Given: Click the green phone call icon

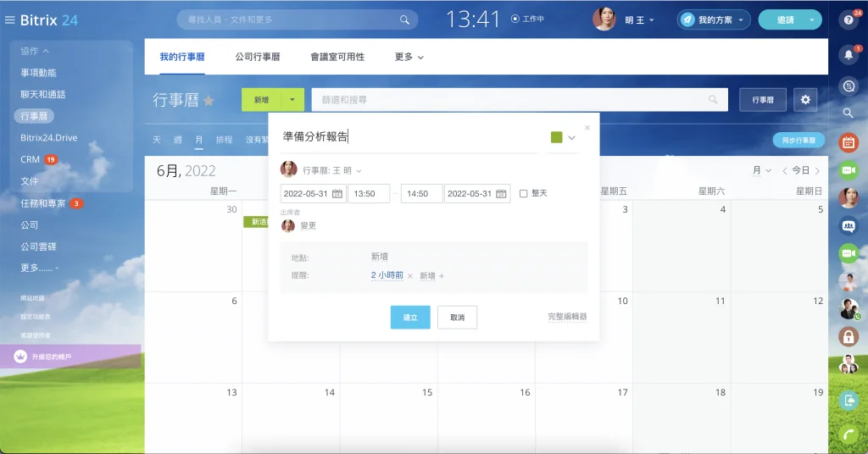Looking at the screenshot, I should 848,434.
